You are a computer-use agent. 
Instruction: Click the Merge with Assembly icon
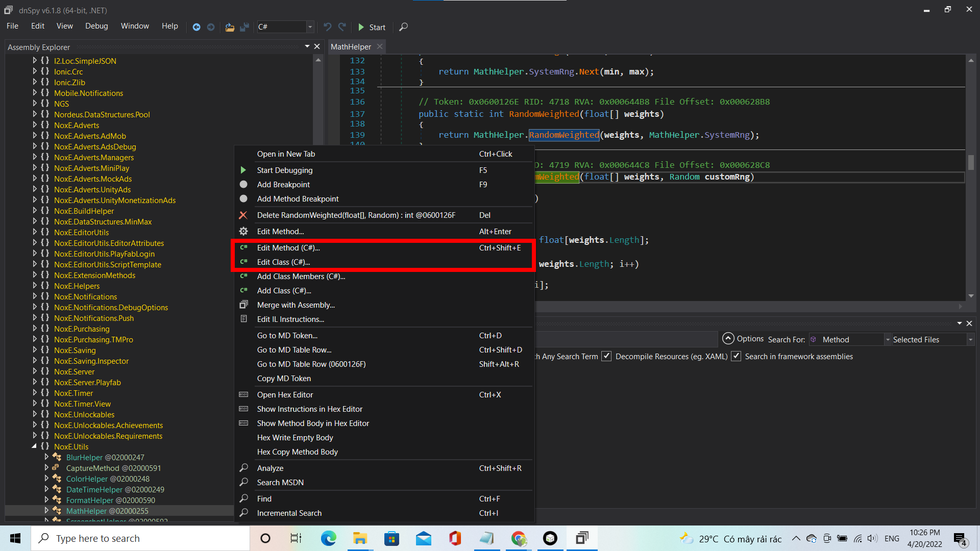pyautogui.click(x=243, y=305)
